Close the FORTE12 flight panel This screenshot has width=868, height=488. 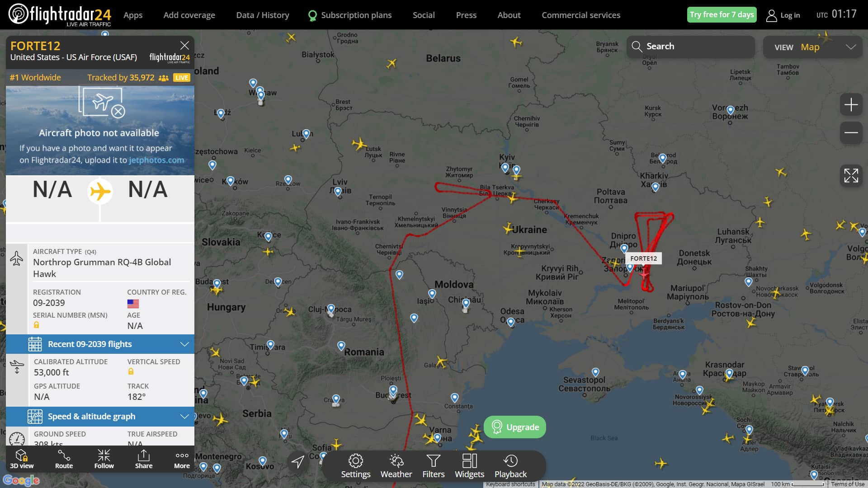coord(184,45)
